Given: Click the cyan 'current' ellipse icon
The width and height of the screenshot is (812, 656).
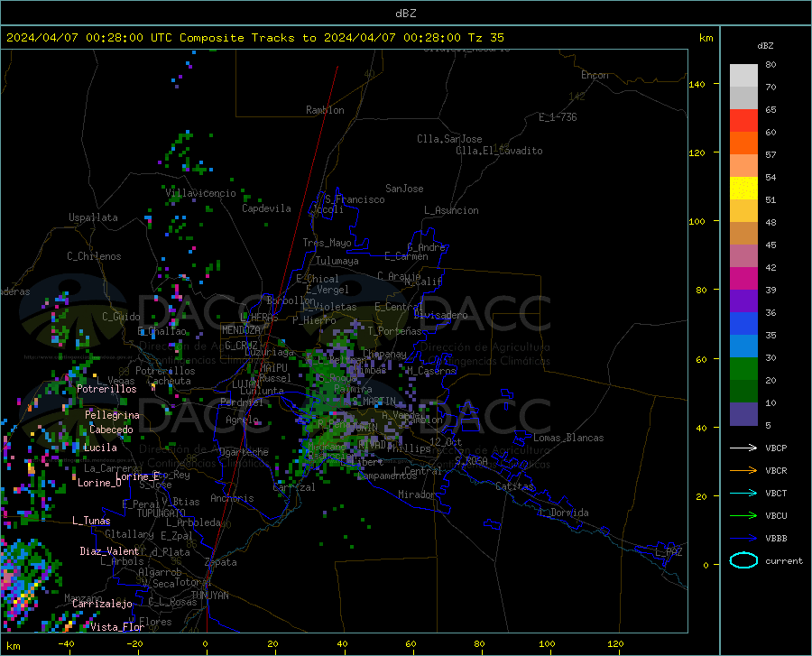Looking at the screenshot, I should coord(743,560).
